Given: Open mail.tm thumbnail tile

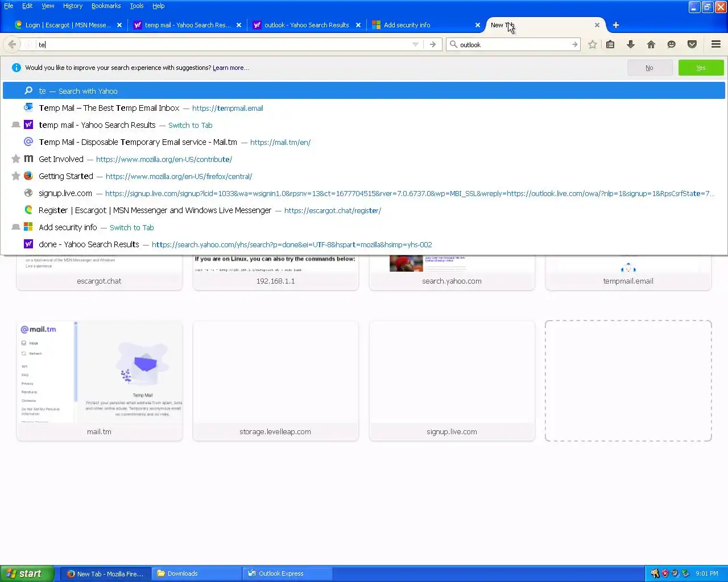Looking at the screenshot, I should pos(100,381).
